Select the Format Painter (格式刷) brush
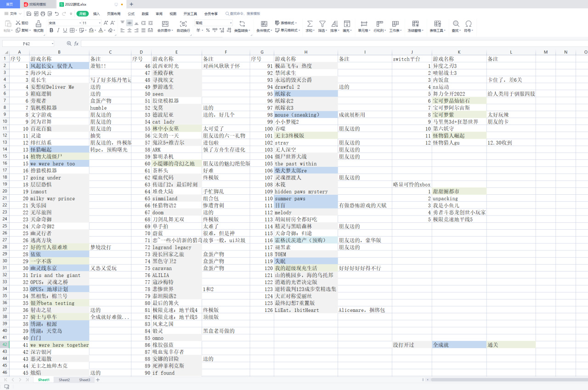 coord(38,23)
